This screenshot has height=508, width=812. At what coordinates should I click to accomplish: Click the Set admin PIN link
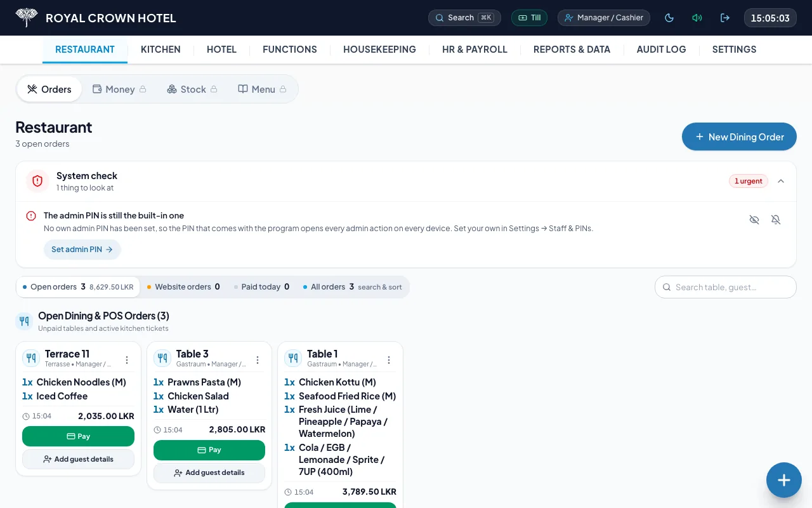[x=82, y=250]
